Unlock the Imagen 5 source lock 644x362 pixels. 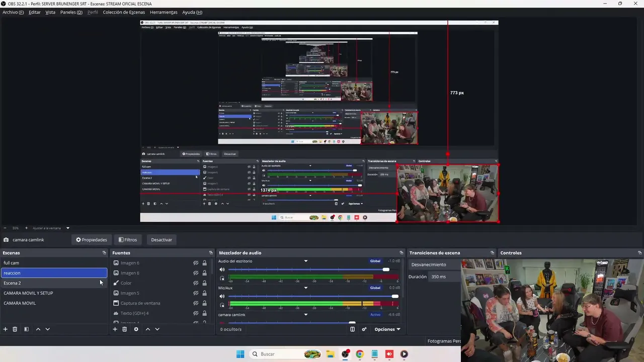point(204,293)
